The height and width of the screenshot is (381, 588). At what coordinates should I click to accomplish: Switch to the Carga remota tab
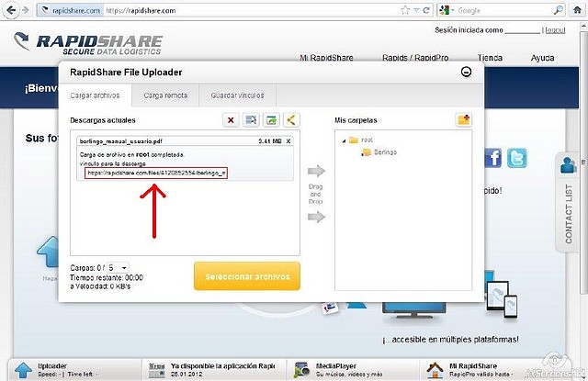165,95
